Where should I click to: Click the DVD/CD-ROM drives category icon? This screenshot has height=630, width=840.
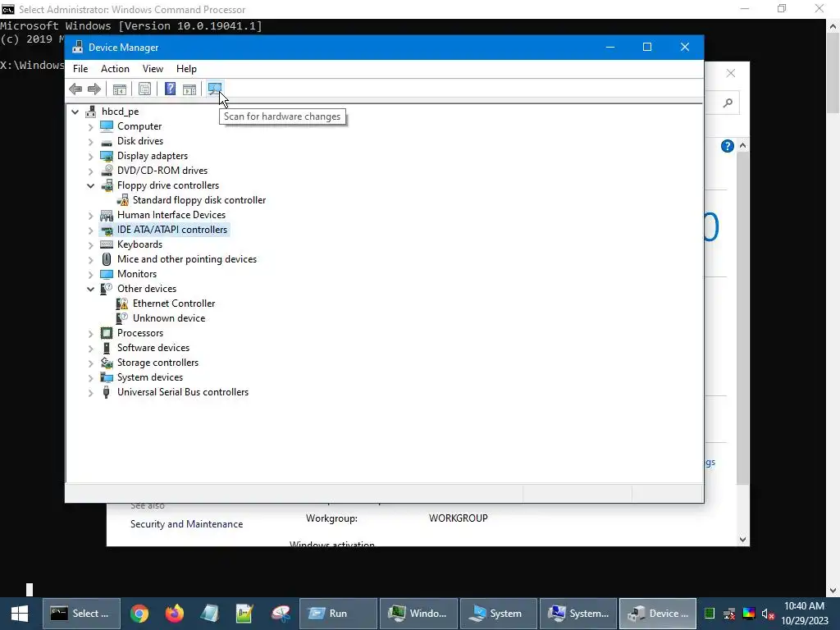click(107, 171)
